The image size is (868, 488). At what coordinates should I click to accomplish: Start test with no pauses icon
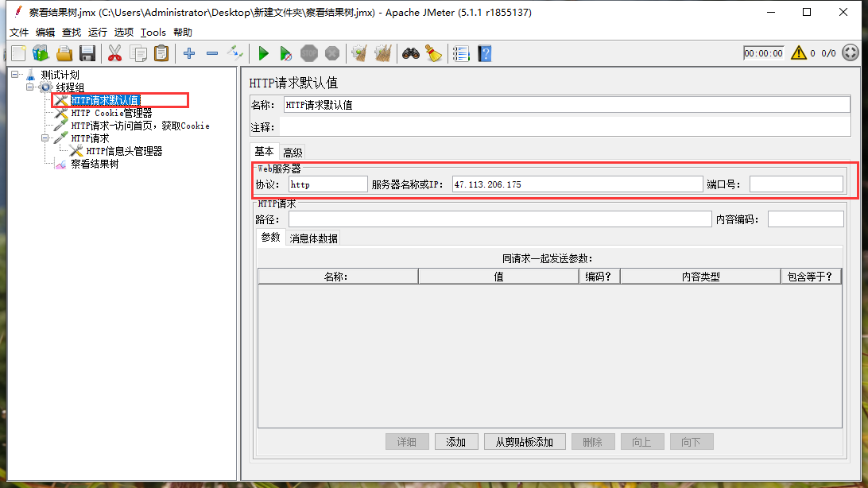pyautogui.click(x=285, y=54)
